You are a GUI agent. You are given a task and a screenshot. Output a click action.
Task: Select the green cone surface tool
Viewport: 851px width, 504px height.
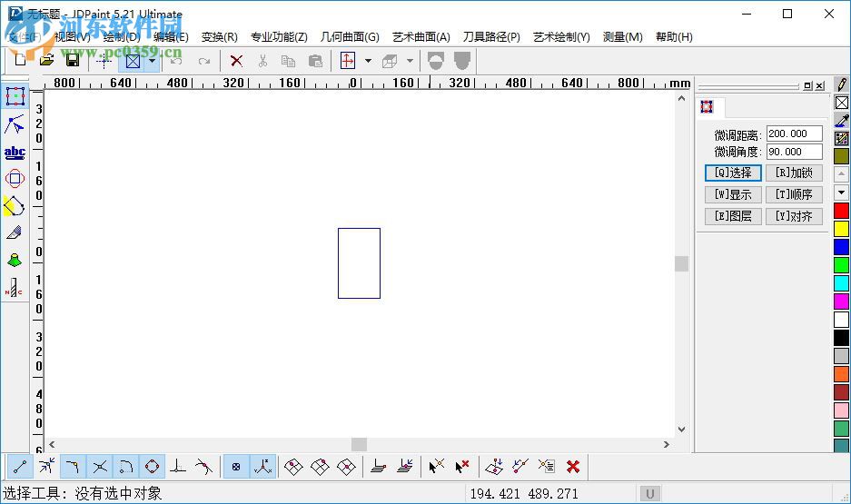[x=15, y=260]
